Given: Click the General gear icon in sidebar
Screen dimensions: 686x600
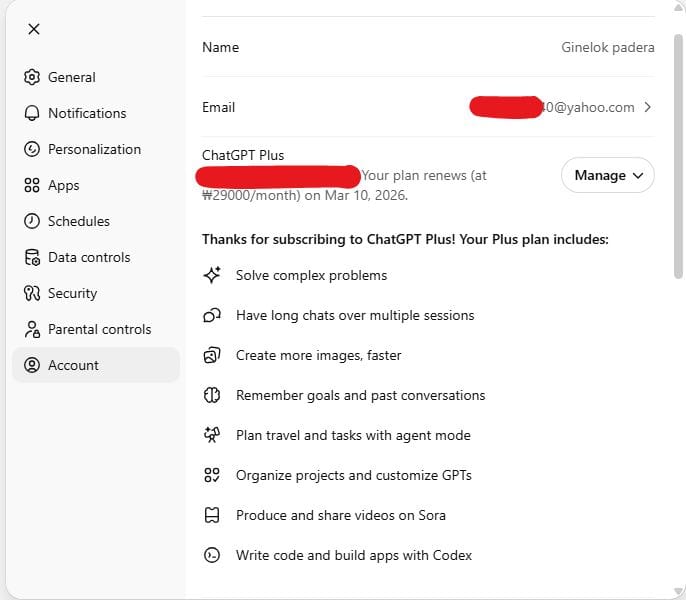Looking at the screenshot, I should (x=31, y=77).
